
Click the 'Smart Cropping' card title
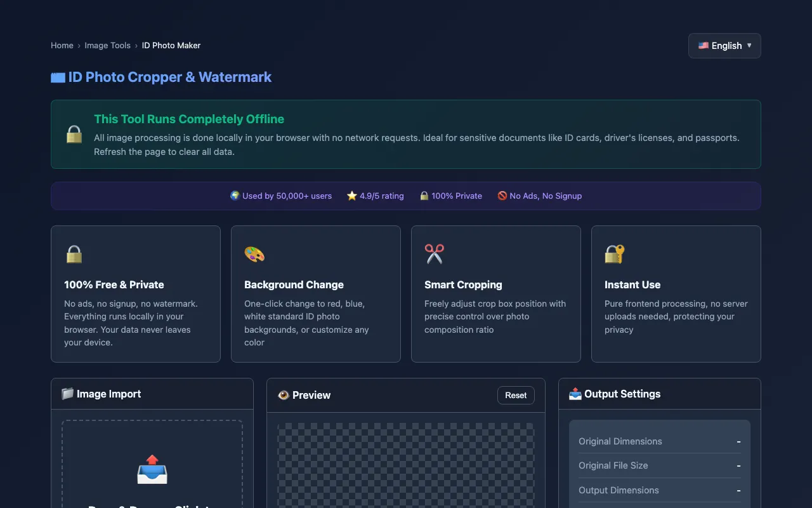463,284
